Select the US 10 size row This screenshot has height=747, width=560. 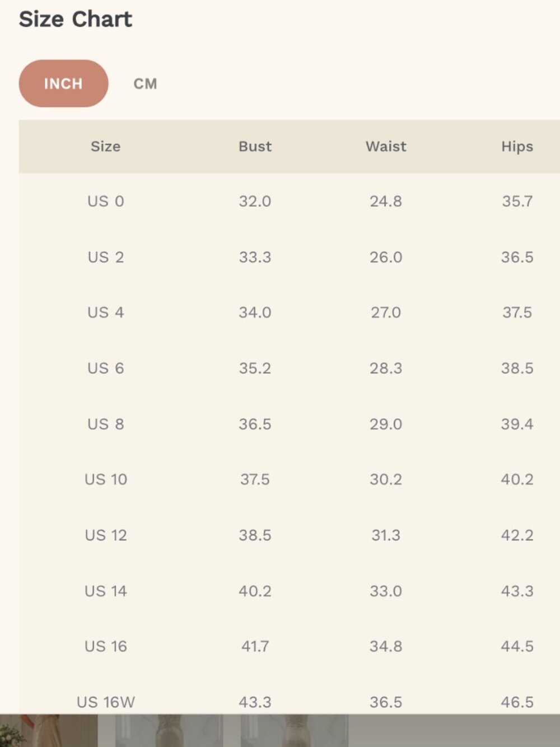point(290,479)
